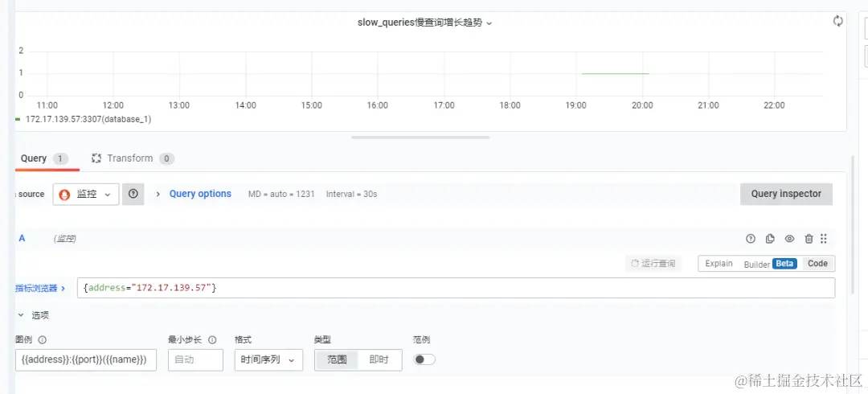Open the data source help icon
This screenshot has width=868, height=394.
133,195
